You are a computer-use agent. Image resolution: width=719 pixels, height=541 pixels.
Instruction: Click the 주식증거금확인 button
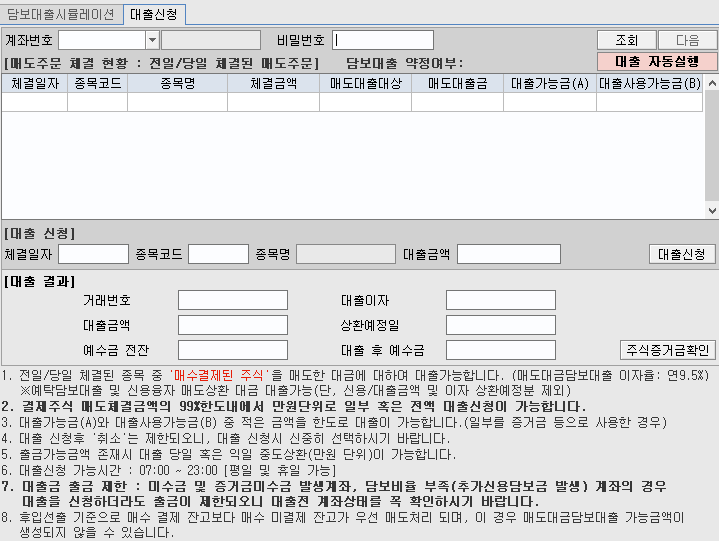pos(668,350)
